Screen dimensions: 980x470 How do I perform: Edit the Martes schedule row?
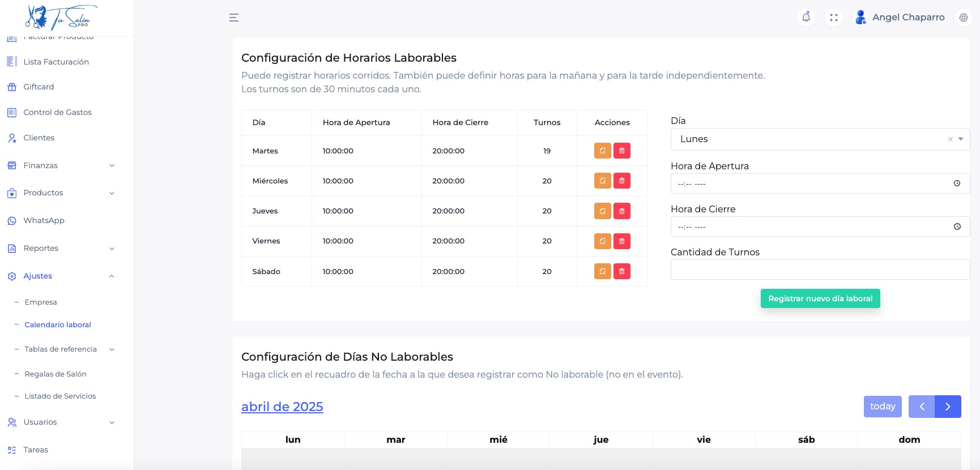[x=602, y=151]
